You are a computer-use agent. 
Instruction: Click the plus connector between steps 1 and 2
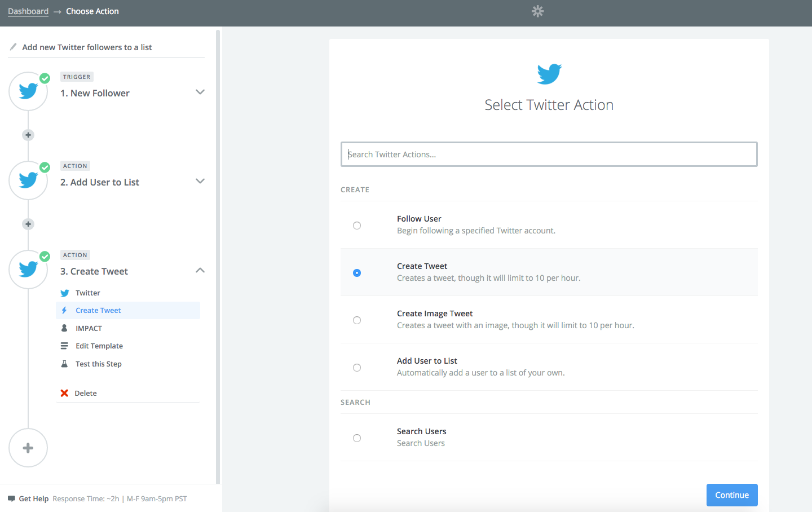click(x=28, y=135)
